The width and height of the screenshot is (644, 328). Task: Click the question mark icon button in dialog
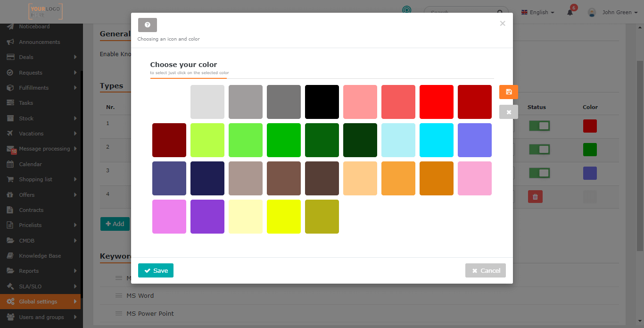pyautogui.click(x=148, y=25)
